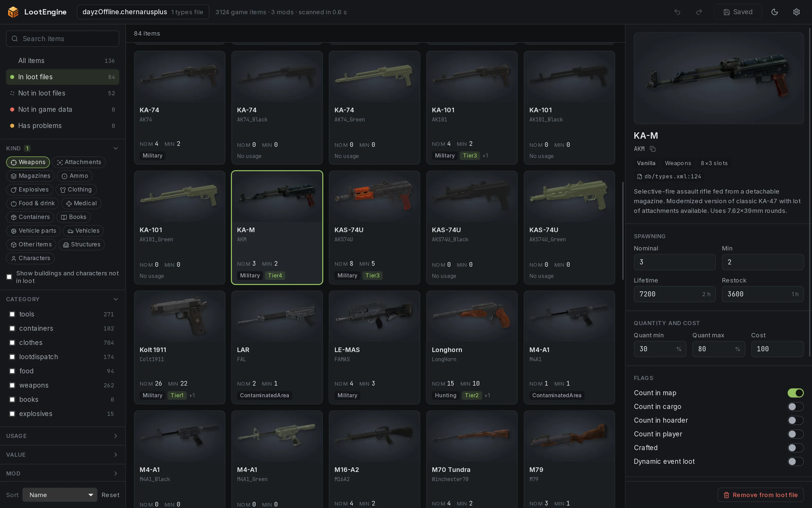Show Not in loot files items
Viewport: 812px width, 508px height.
[63, 93]
